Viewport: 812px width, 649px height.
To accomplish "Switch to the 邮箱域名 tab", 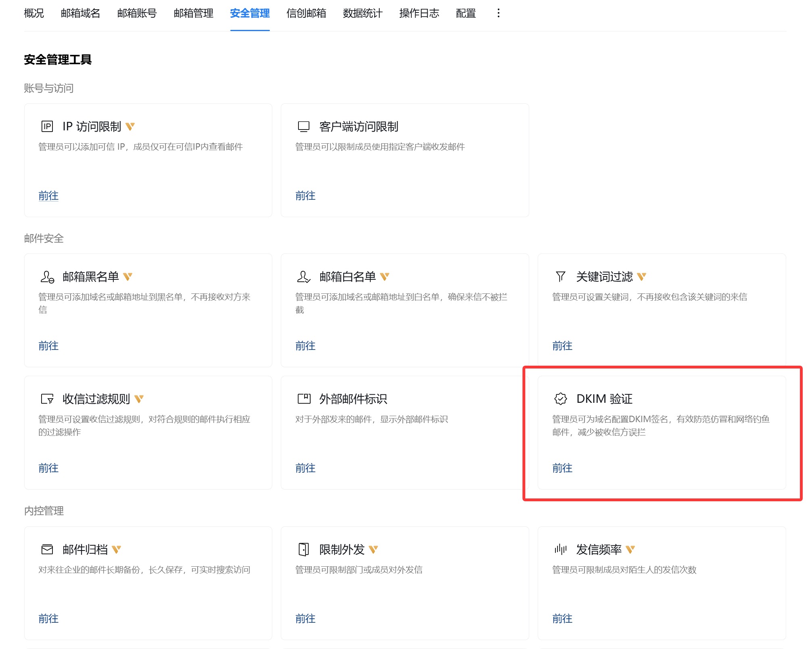I will (80, 13).
